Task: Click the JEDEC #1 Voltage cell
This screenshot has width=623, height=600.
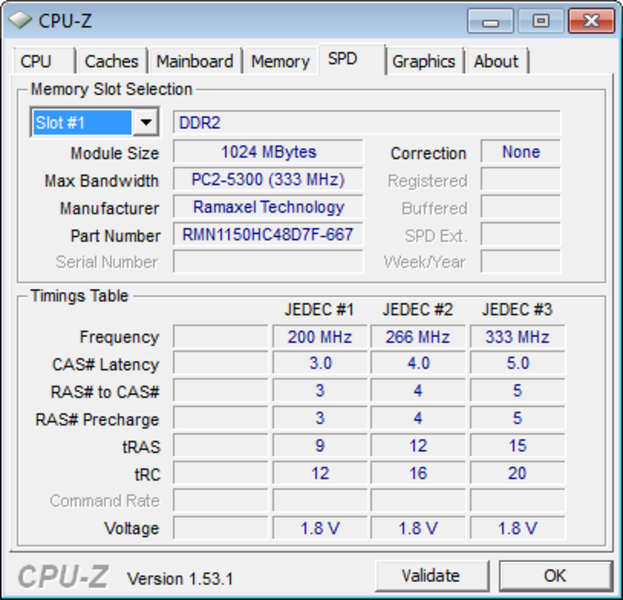Action: pyautogui.click(x=320, y=528)
